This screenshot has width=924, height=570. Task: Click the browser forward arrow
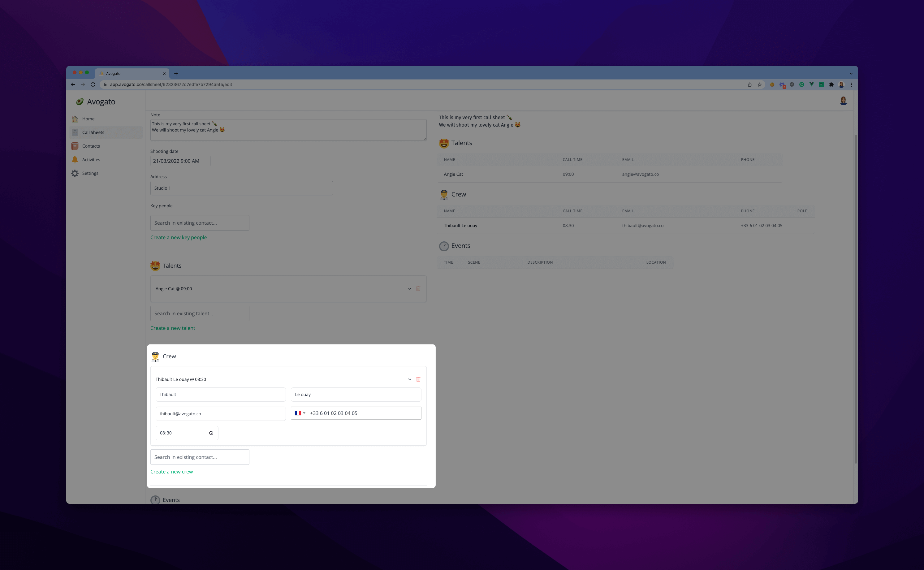click(83, 84)
